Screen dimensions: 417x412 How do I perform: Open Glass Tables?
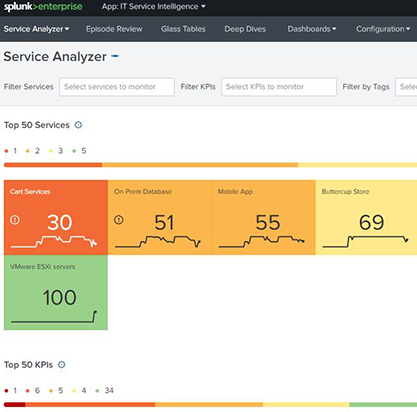point(183,29)
